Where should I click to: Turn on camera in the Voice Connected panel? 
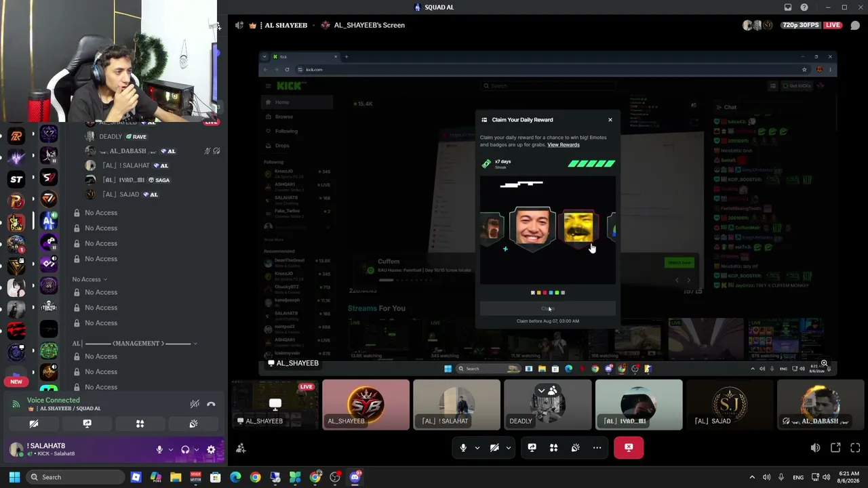[33, 424]
